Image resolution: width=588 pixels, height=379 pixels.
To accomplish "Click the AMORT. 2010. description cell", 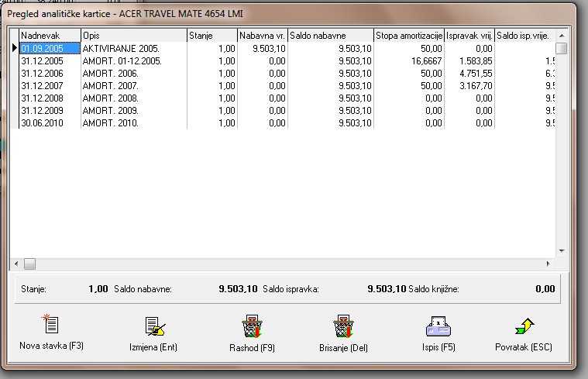I will pos(134,122).
